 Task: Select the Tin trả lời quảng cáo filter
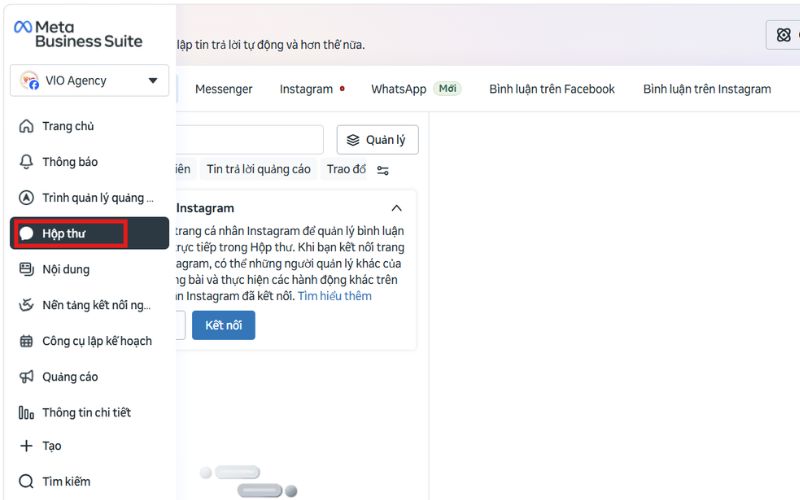coord(259,169)
